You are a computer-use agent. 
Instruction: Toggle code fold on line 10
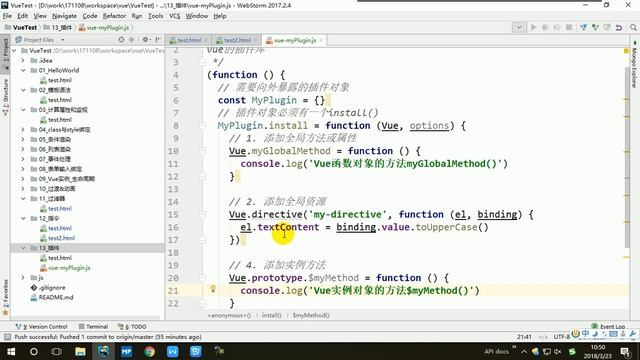pos(202,151)
